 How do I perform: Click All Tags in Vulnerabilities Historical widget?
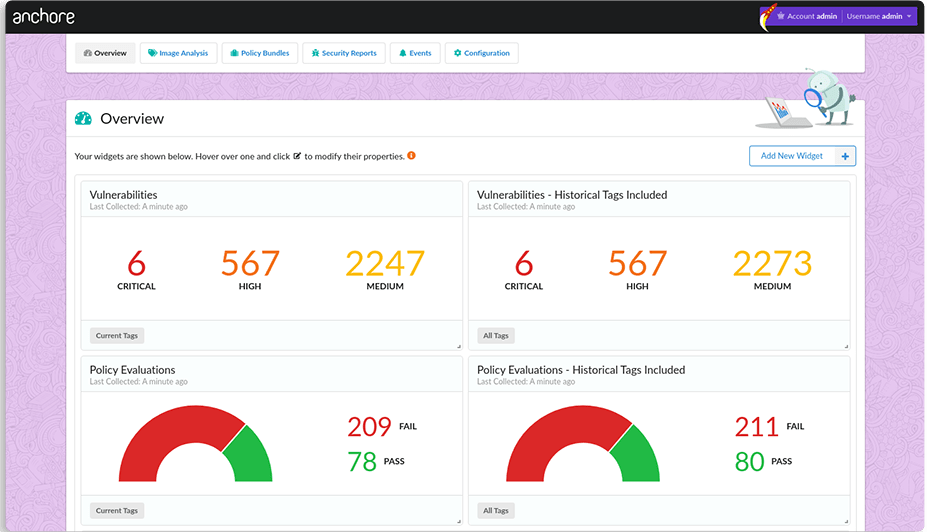[495, 336]
